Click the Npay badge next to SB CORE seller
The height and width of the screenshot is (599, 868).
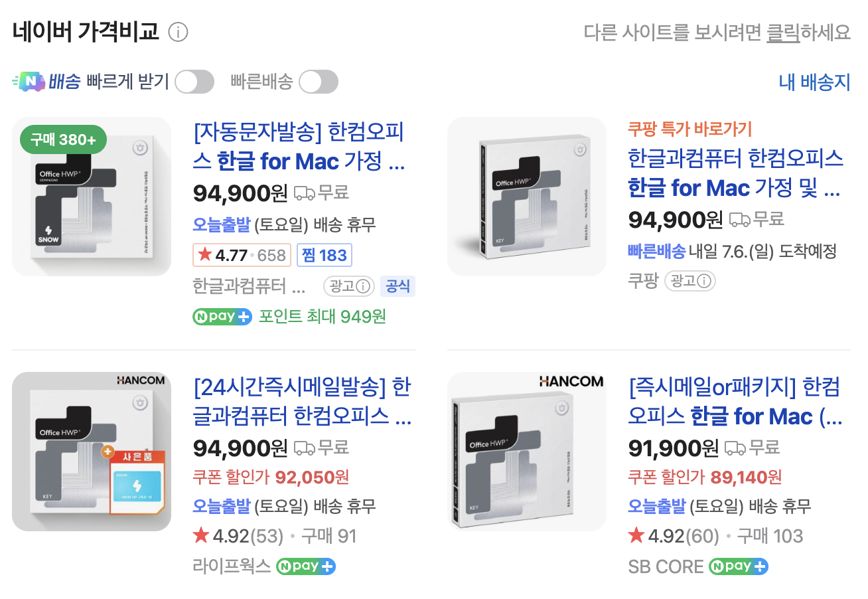click(738, 566)
